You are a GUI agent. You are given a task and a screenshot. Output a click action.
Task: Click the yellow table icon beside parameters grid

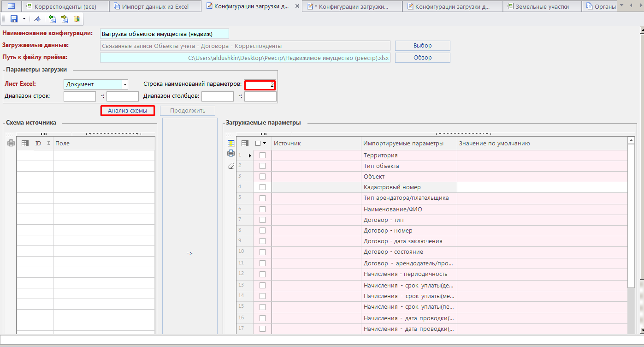(231, 143)
